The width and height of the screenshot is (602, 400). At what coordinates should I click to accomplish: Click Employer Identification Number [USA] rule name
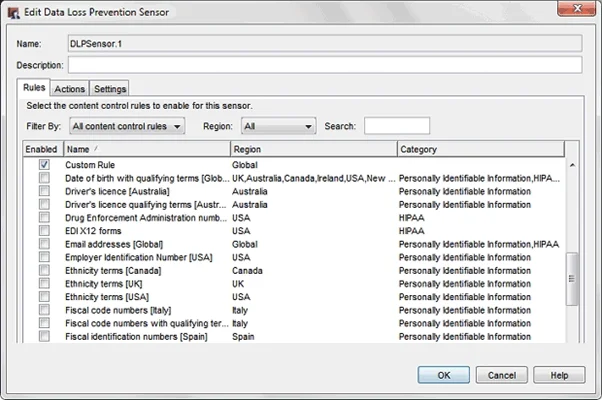139,257
